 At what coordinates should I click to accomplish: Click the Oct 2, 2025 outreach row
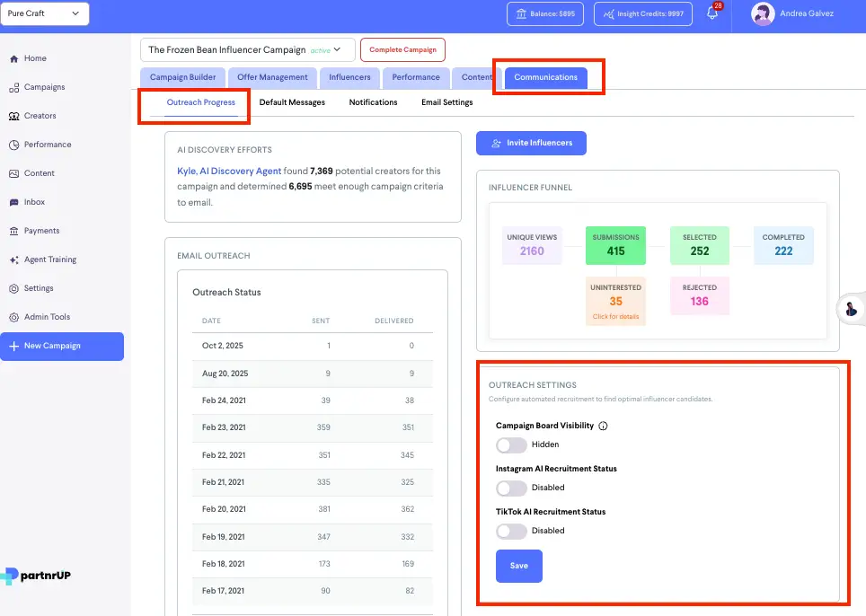click(313, 346)
